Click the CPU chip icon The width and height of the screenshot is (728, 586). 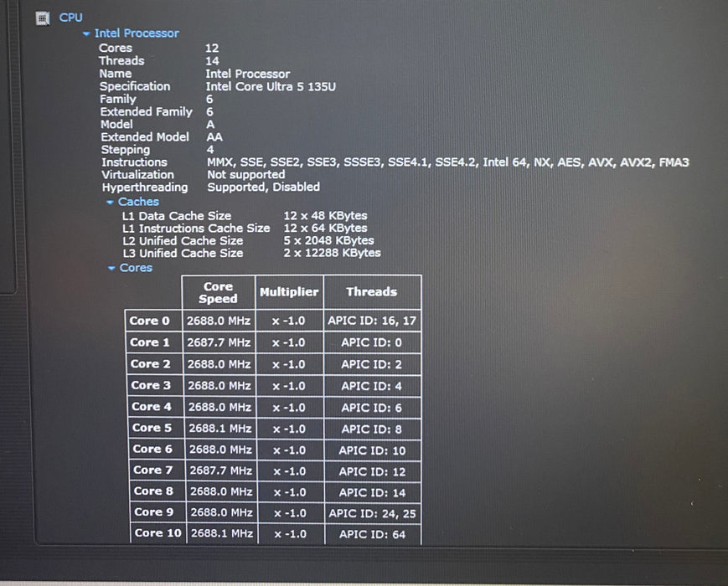(43, 18)
